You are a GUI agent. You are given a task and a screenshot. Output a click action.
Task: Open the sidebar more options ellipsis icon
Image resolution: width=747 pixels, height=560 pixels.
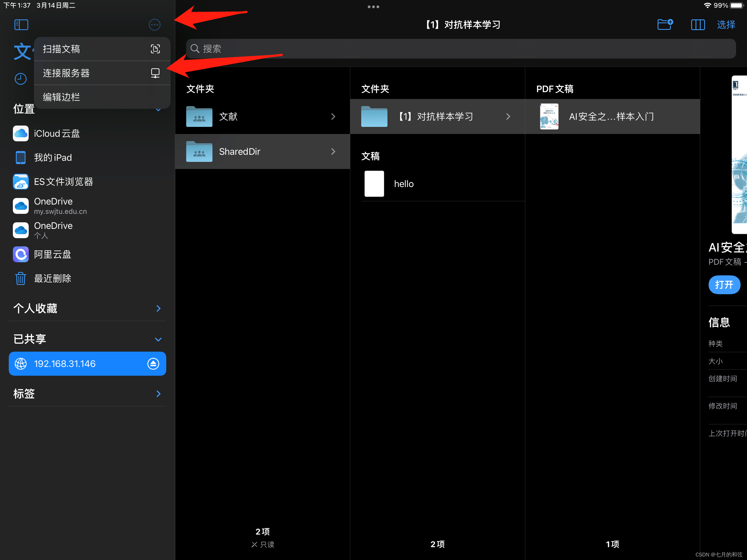coord(154,25)
